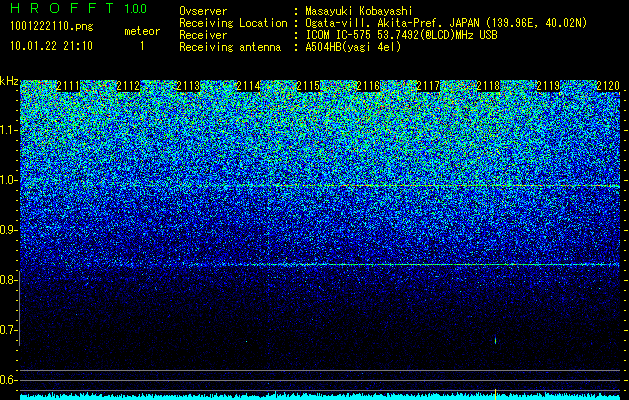Click the HROFFT 1.0.0 title text
Viewport: 629px width, 400px height.
pyautogui.click(x=79, y=8)
